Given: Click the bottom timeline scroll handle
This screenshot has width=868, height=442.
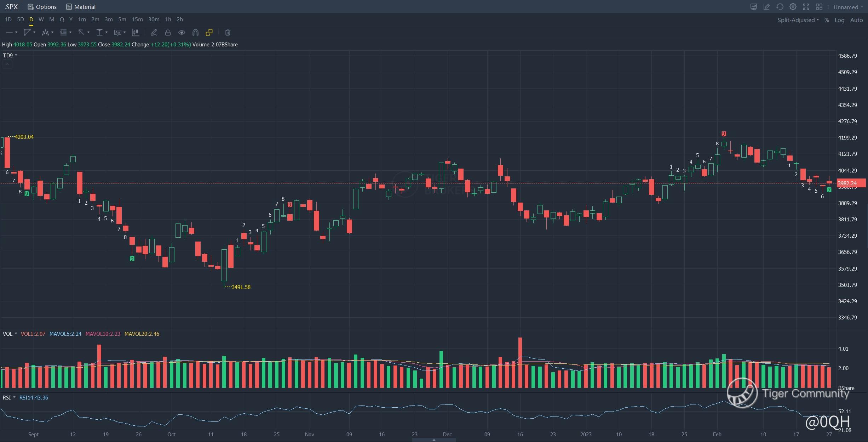Looking at the screenshot, I should pos(434,440).
